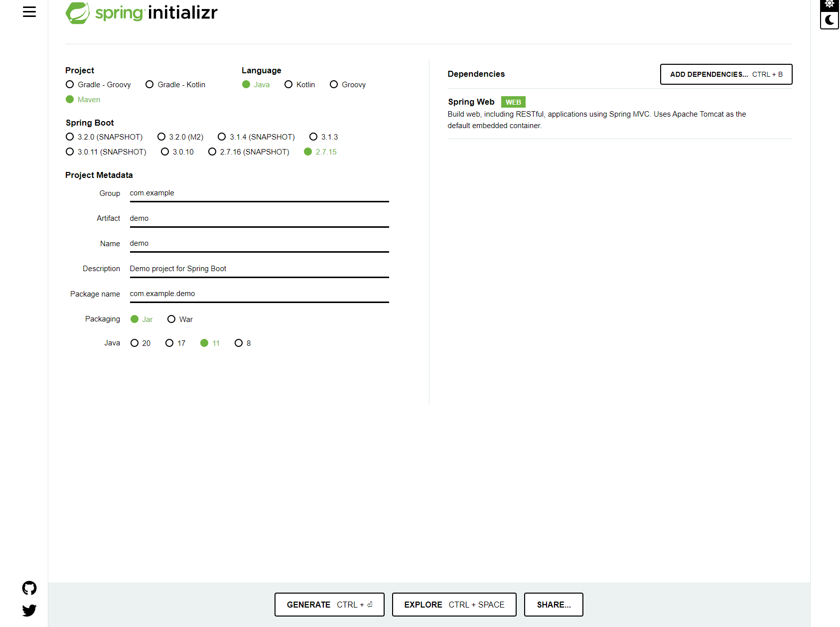Choose Java language
Screen dimensions: 840x627
[x=256, y=85]
